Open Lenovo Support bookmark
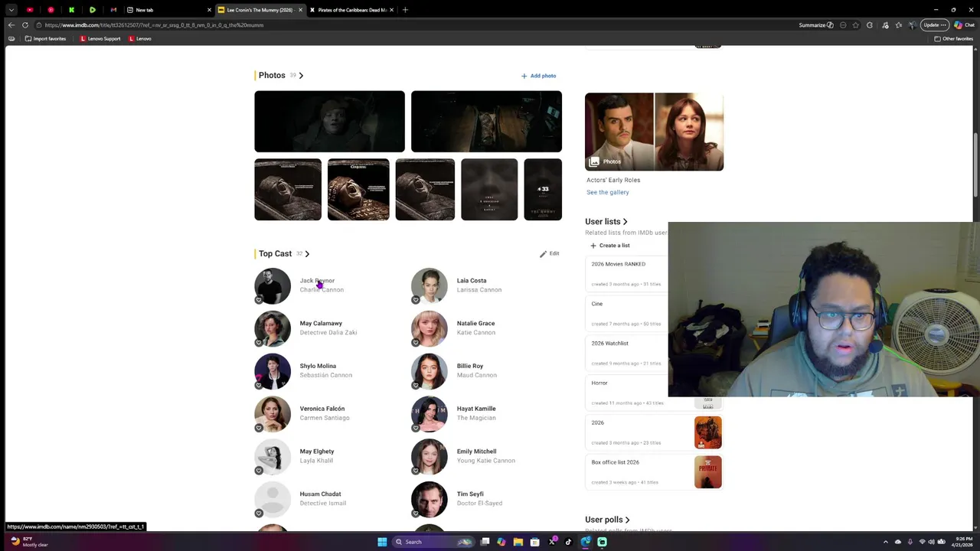Screen dimensions: 980x551 point(100,38)
